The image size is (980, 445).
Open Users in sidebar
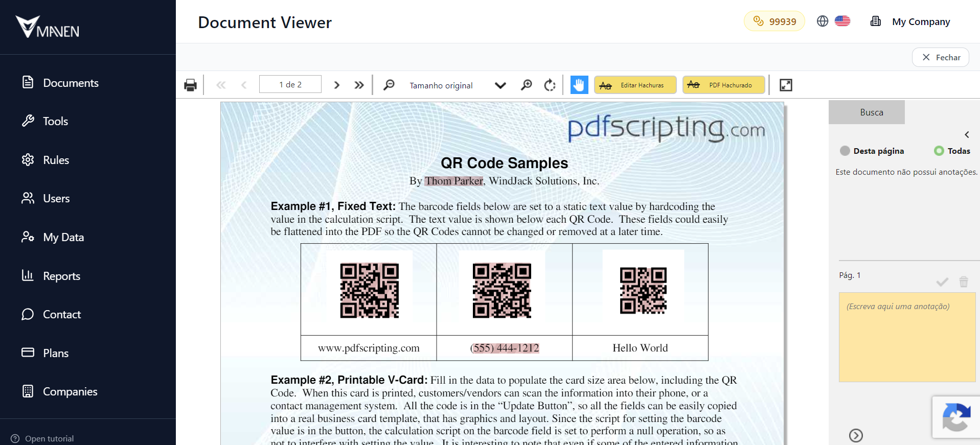click(56, 198)
